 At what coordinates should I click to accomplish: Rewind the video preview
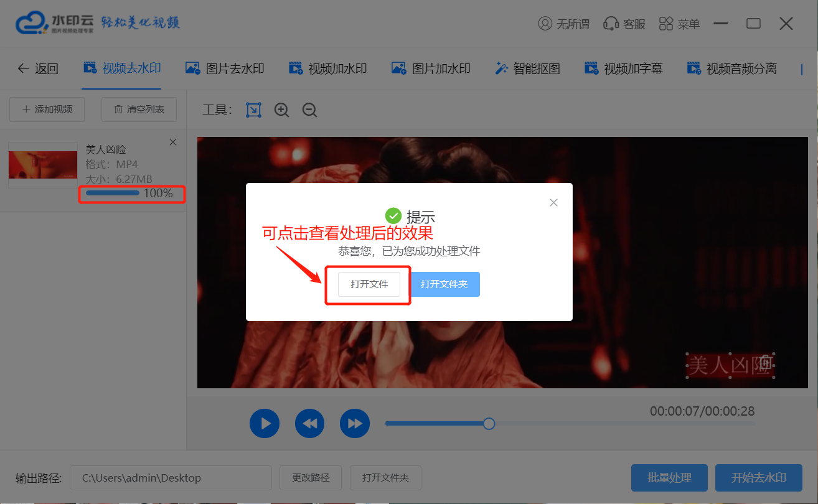[309, 424]
